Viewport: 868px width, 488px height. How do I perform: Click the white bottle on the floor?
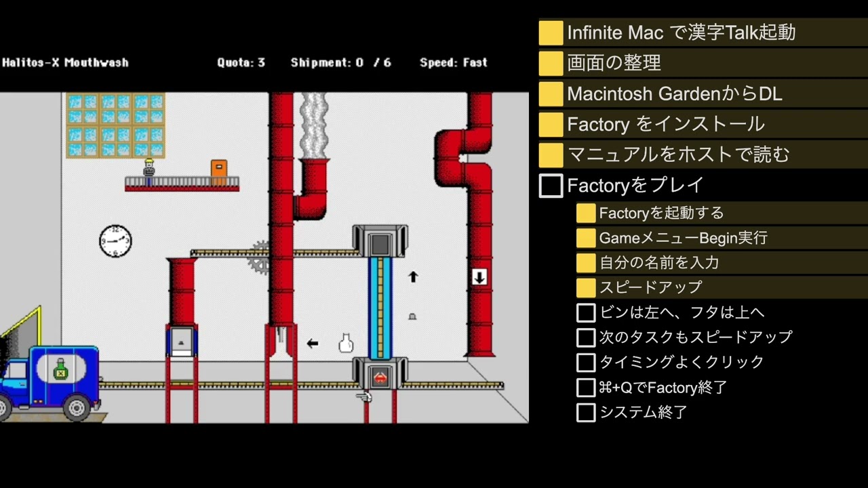(346, 343)
